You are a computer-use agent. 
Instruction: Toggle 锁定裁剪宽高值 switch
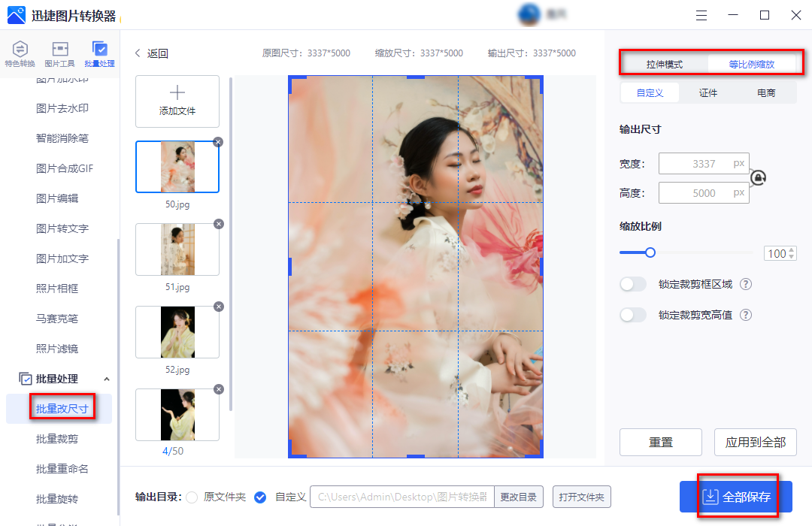tap(633, 315)
